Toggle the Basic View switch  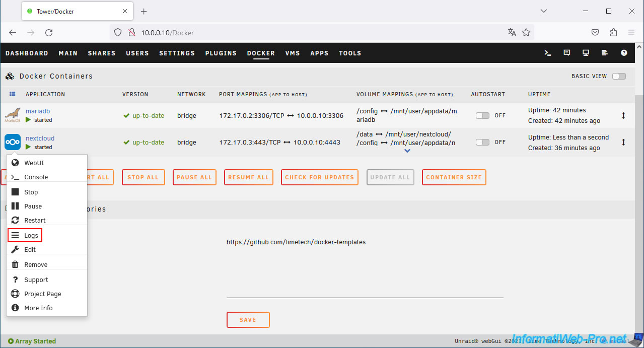pyautogui.click(x=619, y=76)
